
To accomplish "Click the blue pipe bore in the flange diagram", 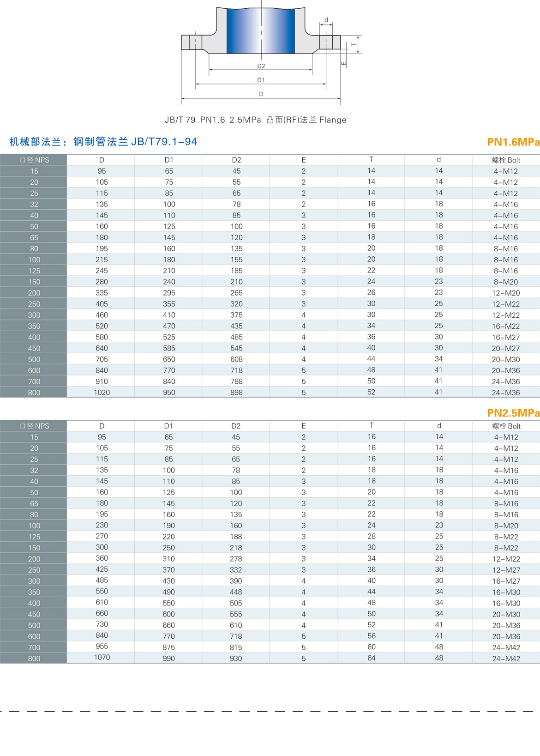I will point(261,31).
